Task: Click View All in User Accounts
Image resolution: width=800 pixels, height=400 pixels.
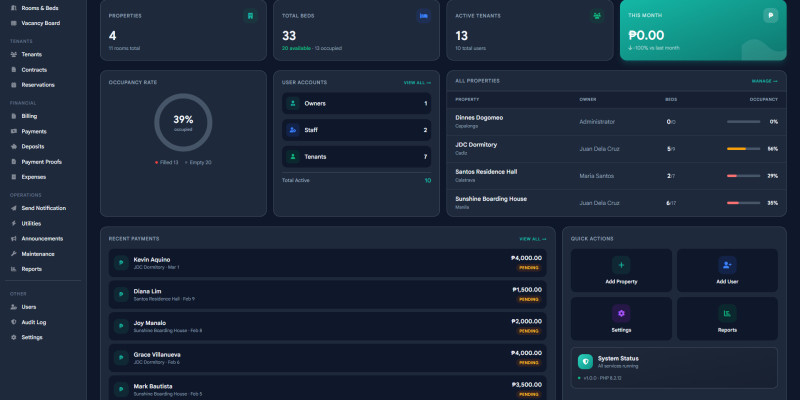Action: click(x=417, y=82)
